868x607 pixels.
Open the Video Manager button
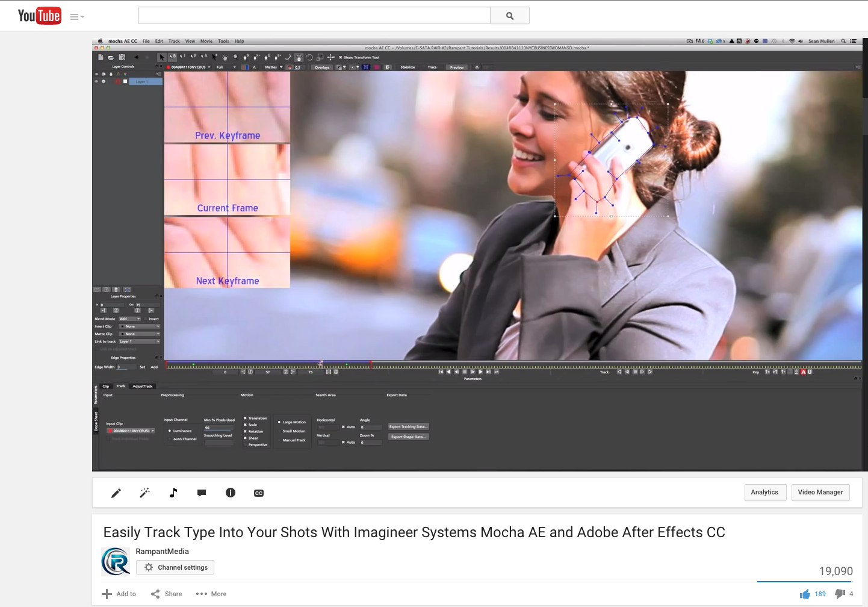click(x=820, y=493)
